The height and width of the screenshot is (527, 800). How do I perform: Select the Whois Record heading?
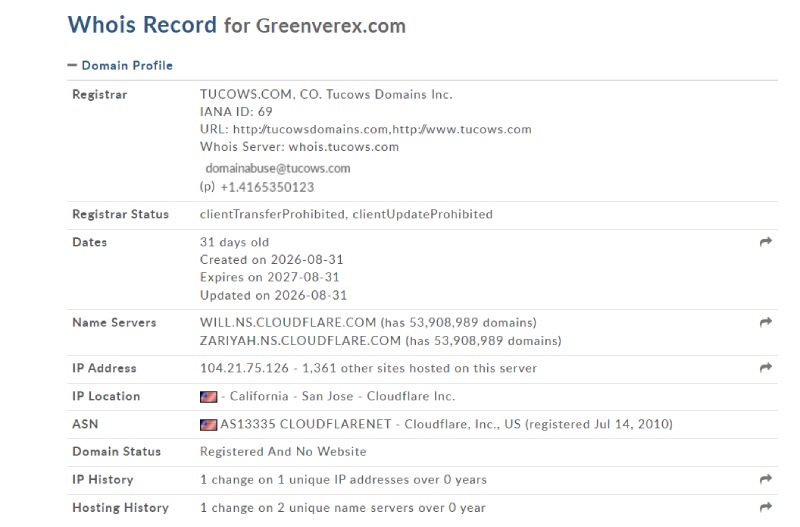coord(142,24)
